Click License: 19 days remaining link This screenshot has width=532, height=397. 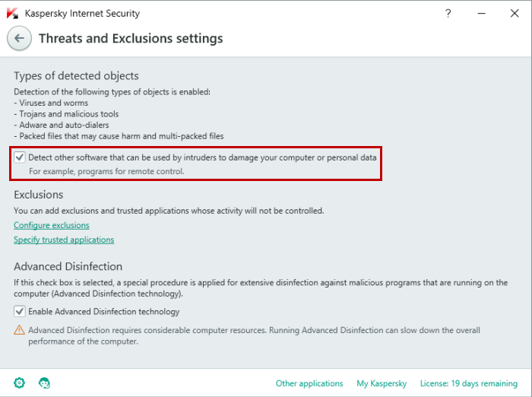[x=469, y=383]
